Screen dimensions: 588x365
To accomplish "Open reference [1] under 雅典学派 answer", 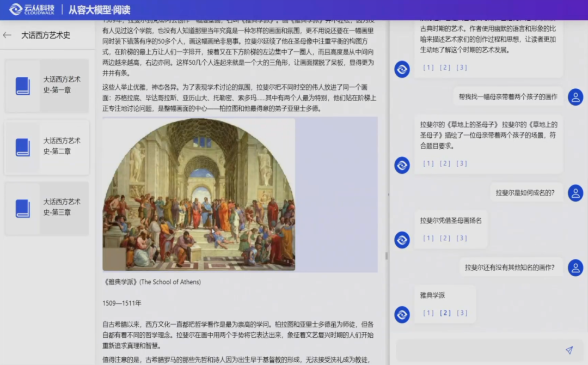I will coord(428,313).
